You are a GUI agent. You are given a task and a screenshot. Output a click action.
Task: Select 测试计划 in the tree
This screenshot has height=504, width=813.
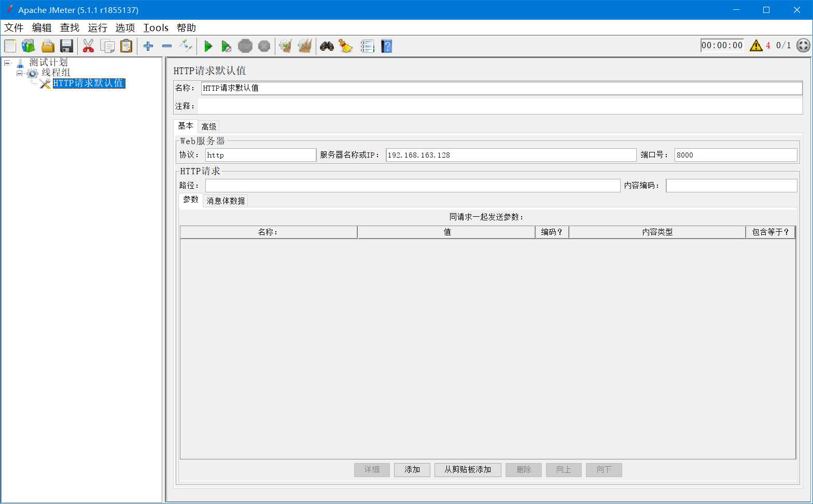[49, 62]
